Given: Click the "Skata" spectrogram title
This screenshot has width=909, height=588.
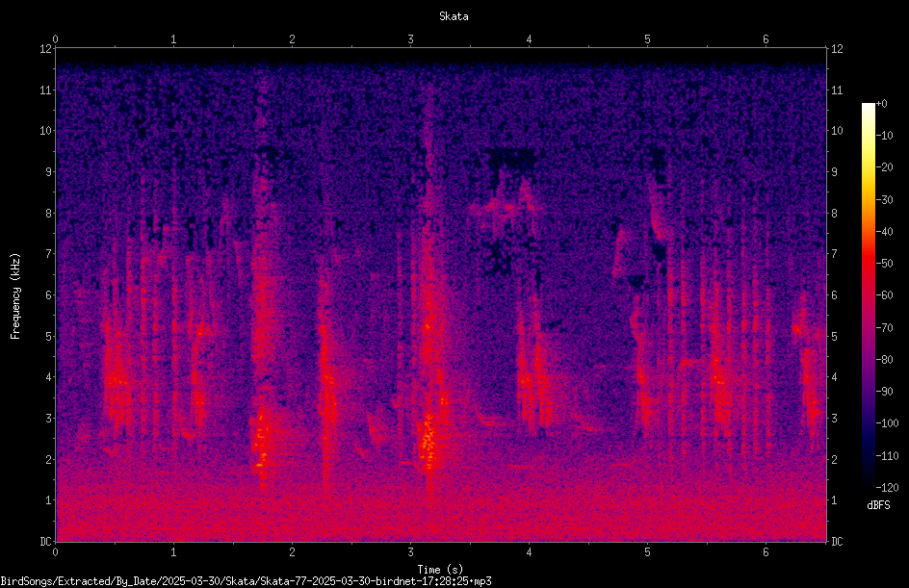Looking at the screenshot, I should (x=454, y=16).
